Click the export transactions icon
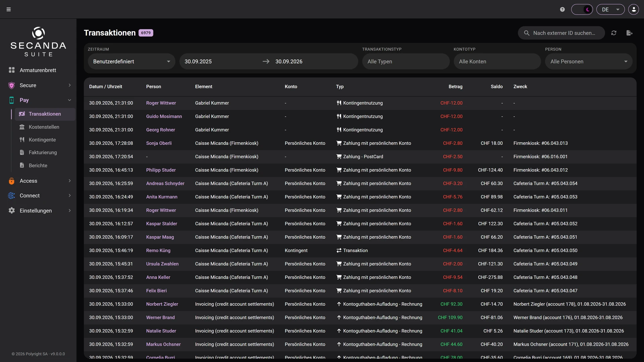This screenshot has height=362, width=644. pyautogui.click(x=629, y=33)
